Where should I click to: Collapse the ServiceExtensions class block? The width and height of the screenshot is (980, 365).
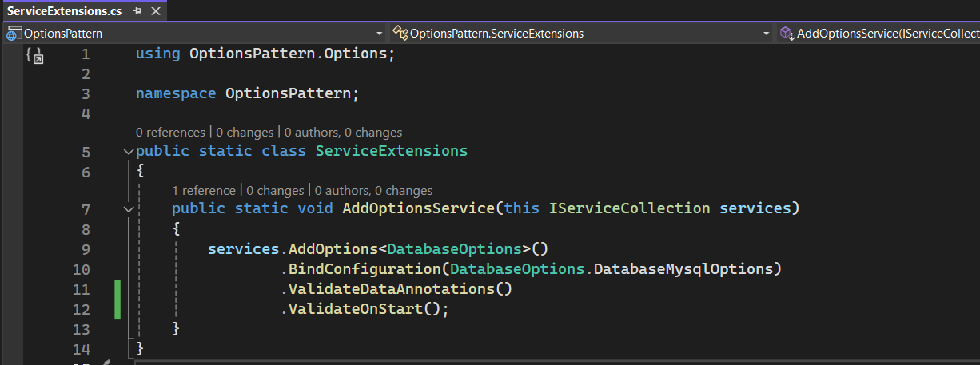tap(129, 151)
